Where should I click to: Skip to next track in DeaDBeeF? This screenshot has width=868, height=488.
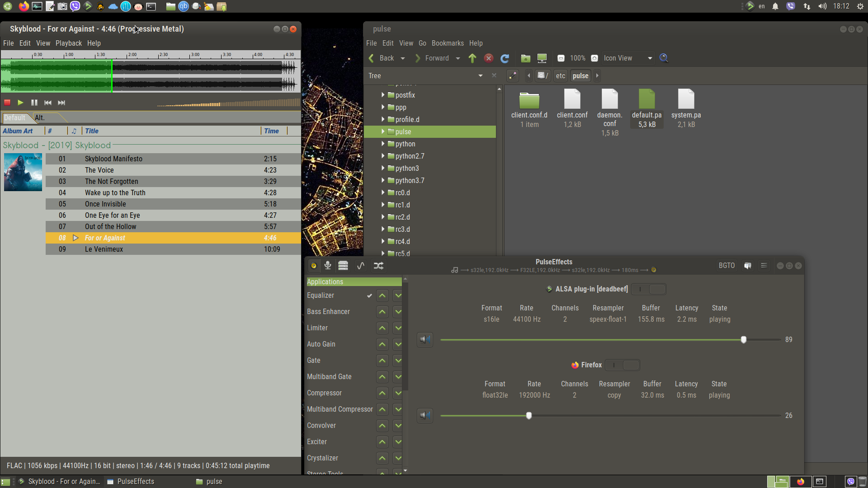click(61, 103)
